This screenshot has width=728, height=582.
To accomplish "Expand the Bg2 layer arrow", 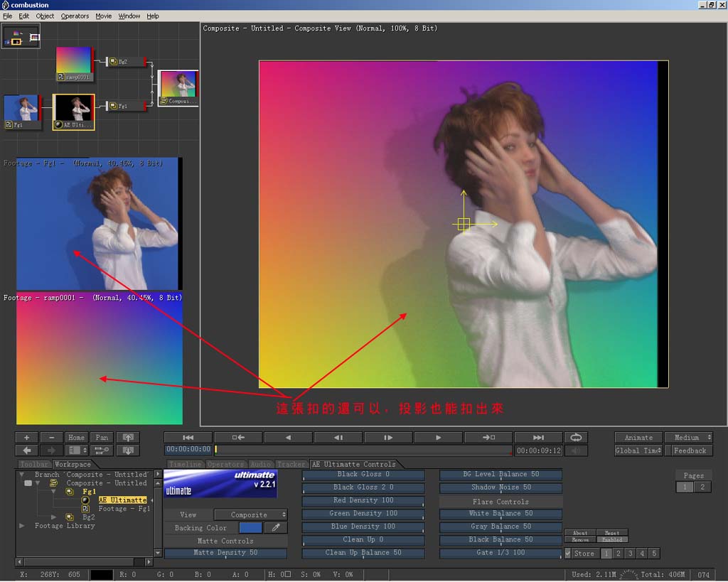I will tap(53, 517).
